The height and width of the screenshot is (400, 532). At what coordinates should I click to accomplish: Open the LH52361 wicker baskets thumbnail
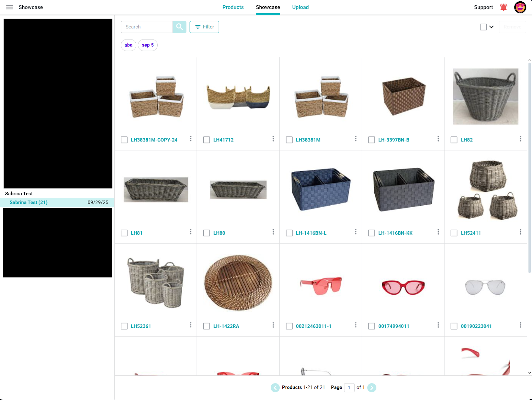[x=156, y=283]
